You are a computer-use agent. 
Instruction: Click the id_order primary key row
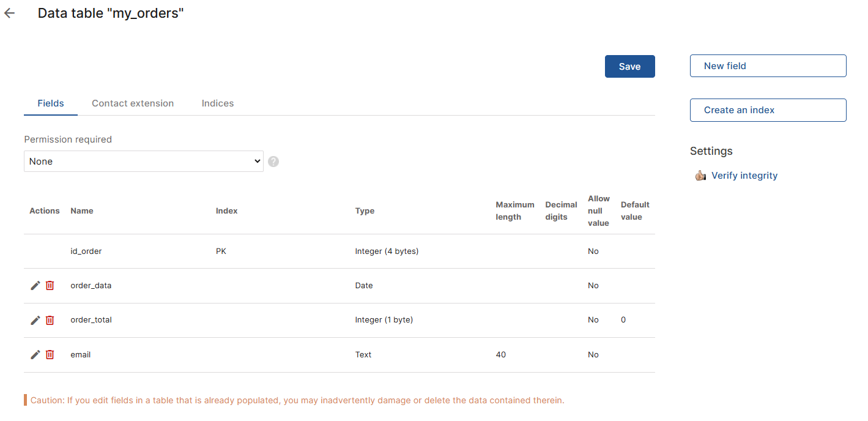tap(86, 251)
